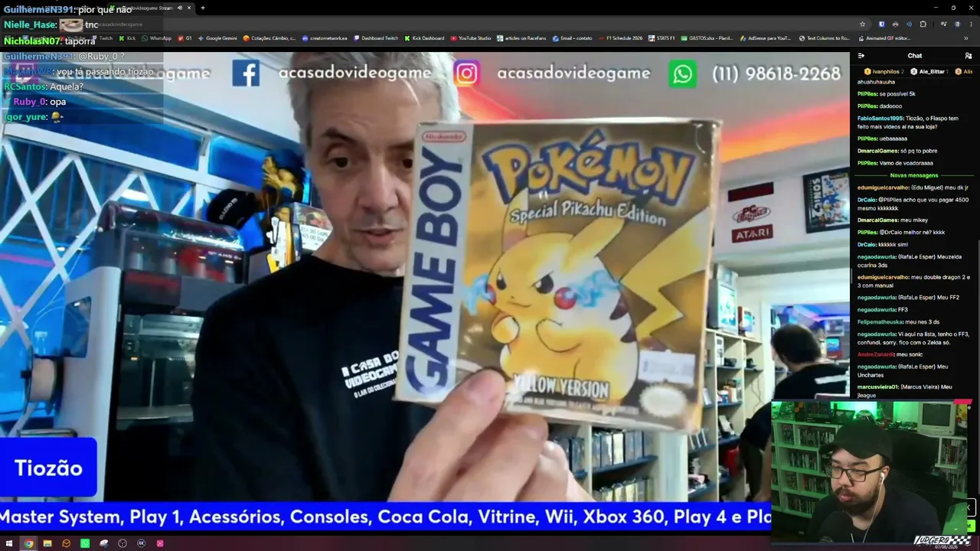Open the Dashboard Twitch bookmark
The width and height of the screenshot is (980, 551).
(376, 38)
